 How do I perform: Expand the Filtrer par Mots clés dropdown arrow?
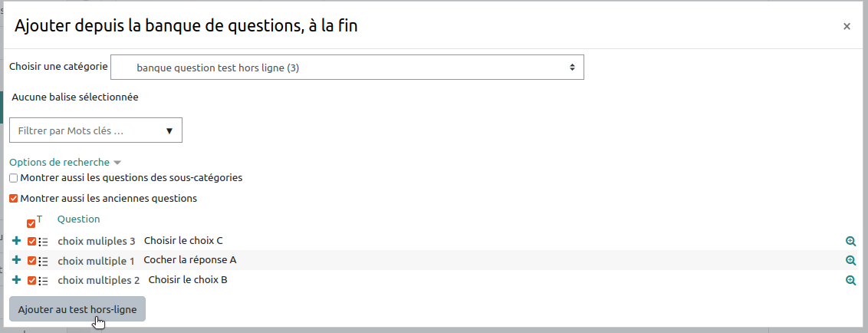[169, 130]
